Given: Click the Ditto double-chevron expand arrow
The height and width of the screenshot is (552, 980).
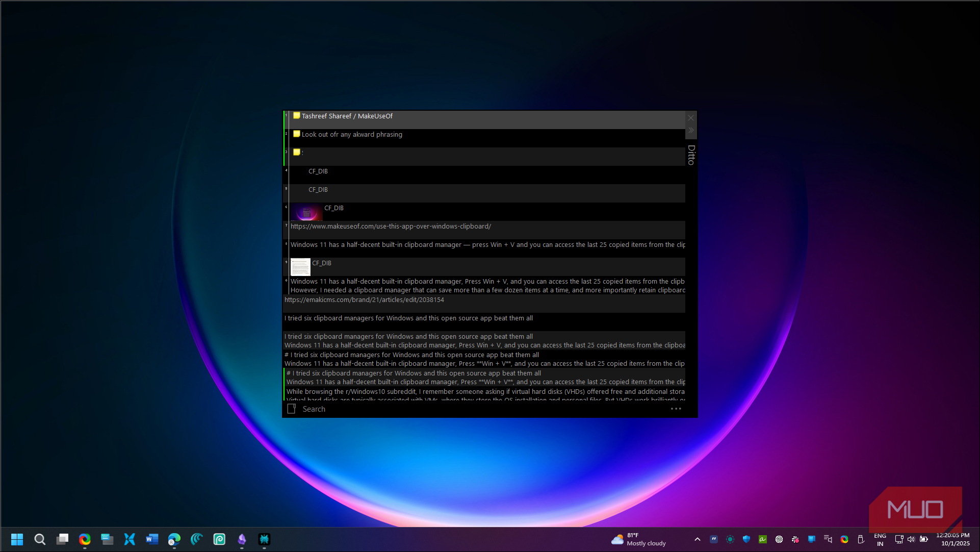Looking at the screenshot, I should pos(691,131).
